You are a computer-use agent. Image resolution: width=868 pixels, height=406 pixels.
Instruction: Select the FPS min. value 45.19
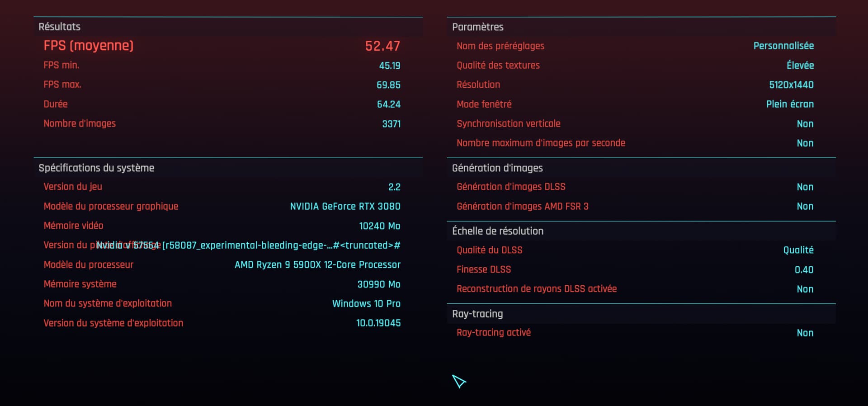click(x=389, y=66)
